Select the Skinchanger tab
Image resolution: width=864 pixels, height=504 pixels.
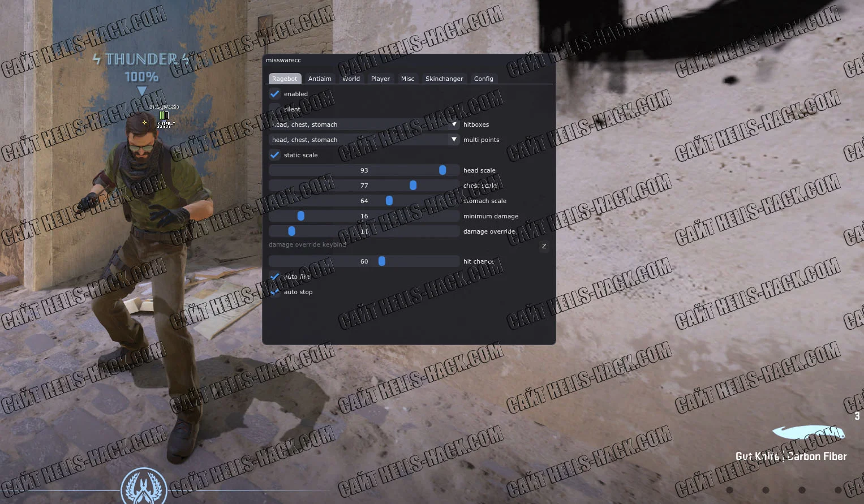pos(444,79)
